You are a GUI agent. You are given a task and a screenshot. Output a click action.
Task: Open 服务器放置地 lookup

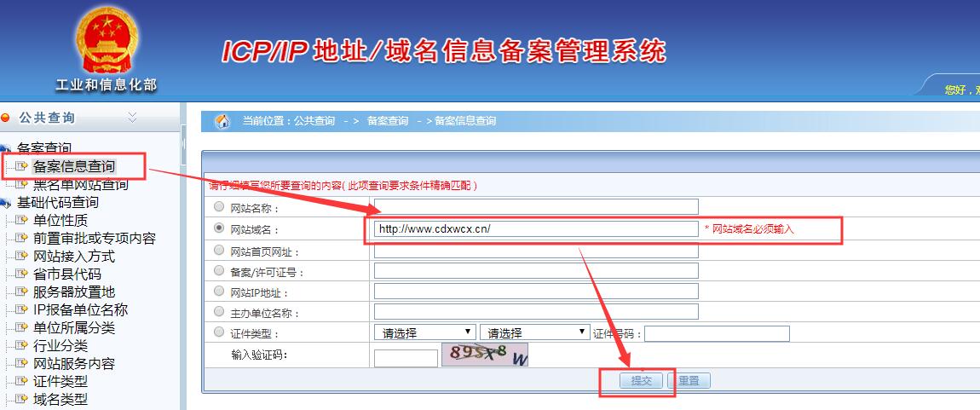(74, 292)
